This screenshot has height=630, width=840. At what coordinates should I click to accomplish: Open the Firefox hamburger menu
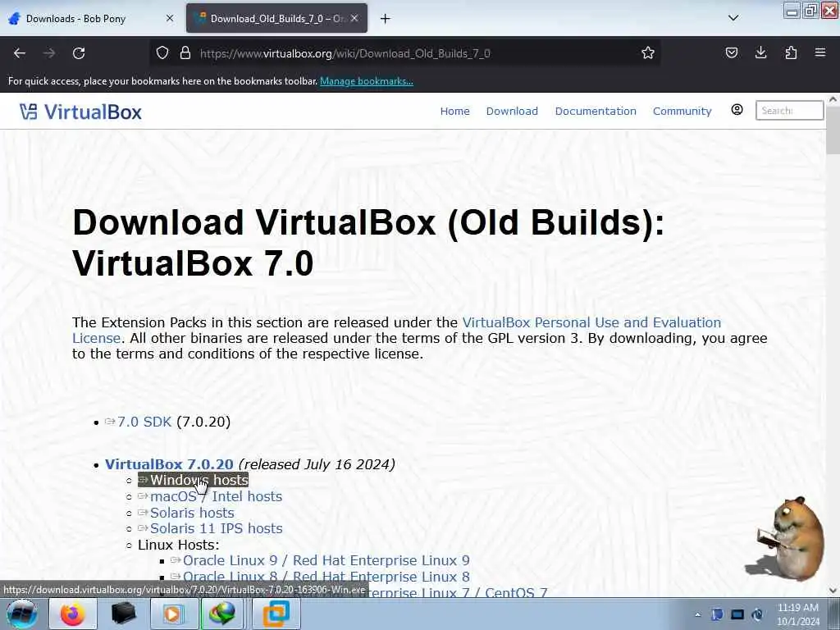coord(820,53)
